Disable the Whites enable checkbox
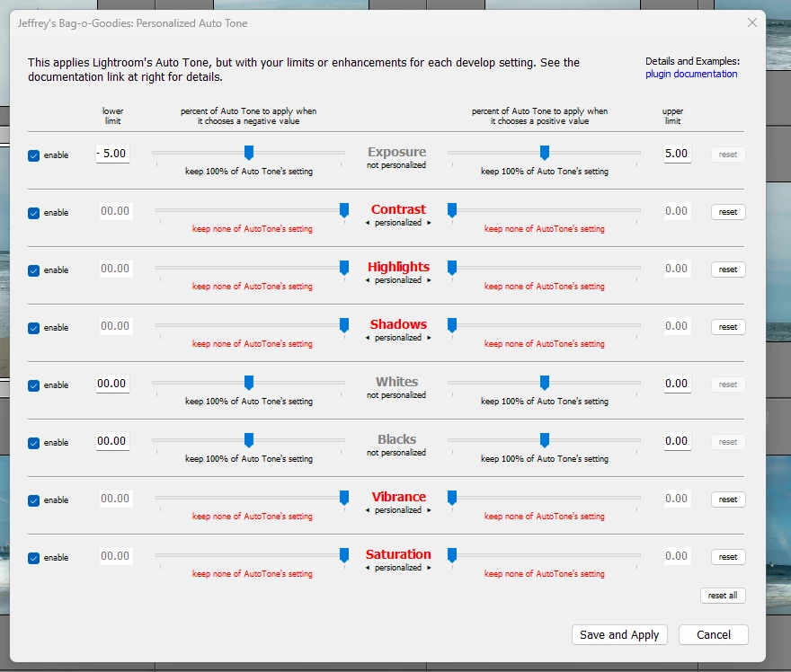This screenshot has width=791, height=672. coord(34,385)
